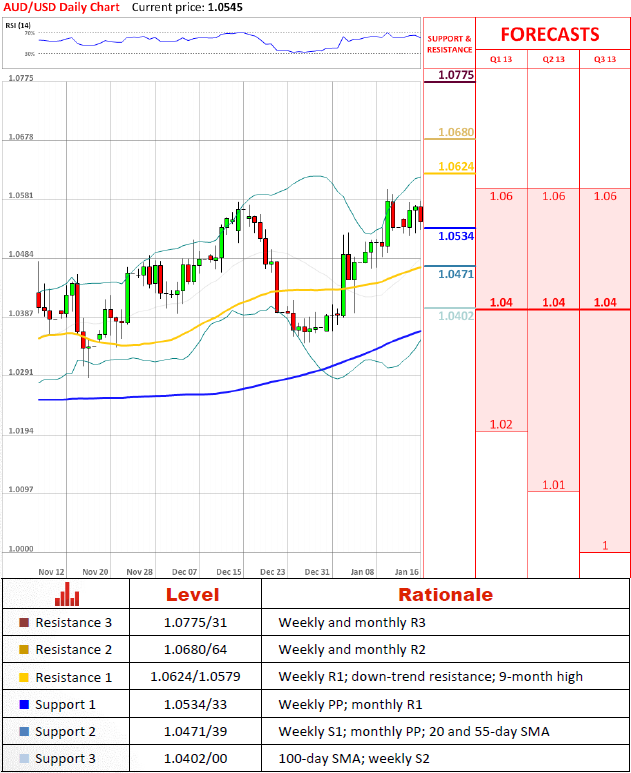The width and height of the screenshot is (631, 773).
Task: Click the 'Jan 16' date axis label
Action: [407, 572]
